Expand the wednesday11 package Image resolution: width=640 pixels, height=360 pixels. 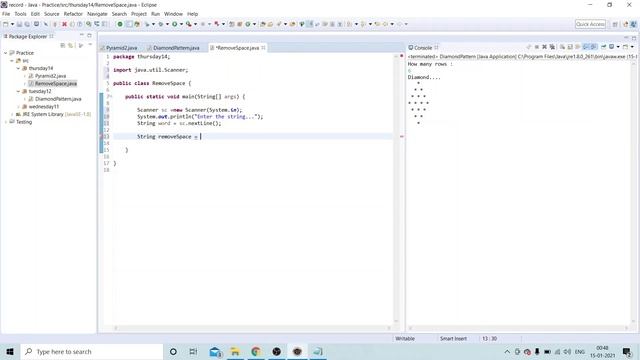pos(18,107)
